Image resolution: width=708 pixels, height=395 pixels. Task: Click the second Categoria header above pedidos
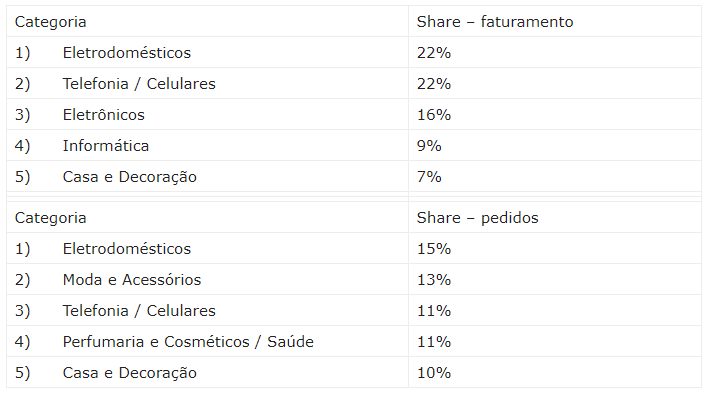click(x=207, y=218)
